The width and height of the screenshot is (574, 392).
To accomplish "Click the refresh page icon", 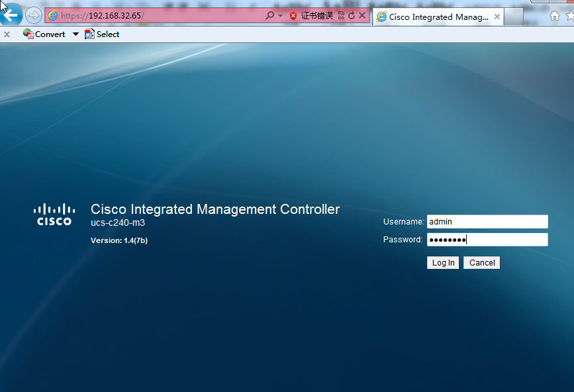I will (x=352, y=15).
